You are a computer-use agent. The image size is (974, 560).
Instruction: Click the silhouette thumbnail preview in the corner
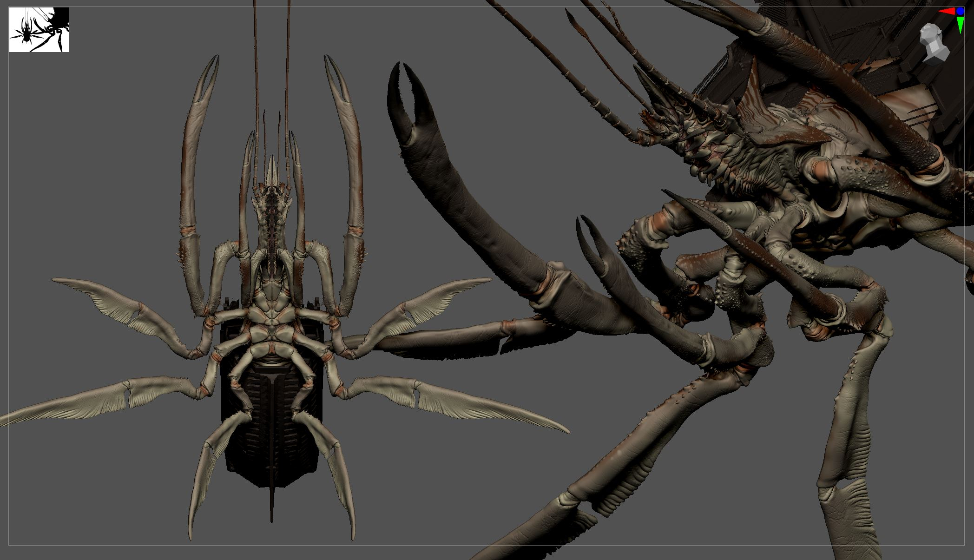[x=39, y=29]
